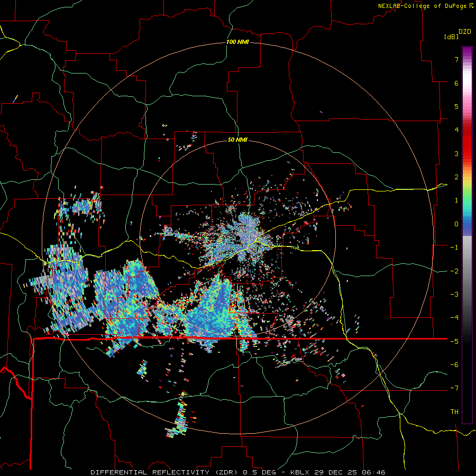
Task: Click the -1 value on color scale
Action: point(454,248)
